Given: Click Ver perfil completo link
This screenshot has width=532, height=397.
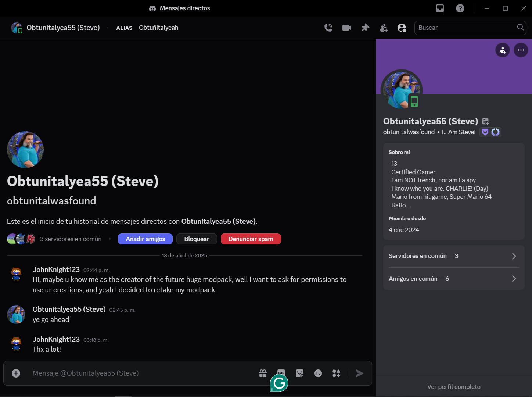Looking at the screenshot, I should click(454, 387).
